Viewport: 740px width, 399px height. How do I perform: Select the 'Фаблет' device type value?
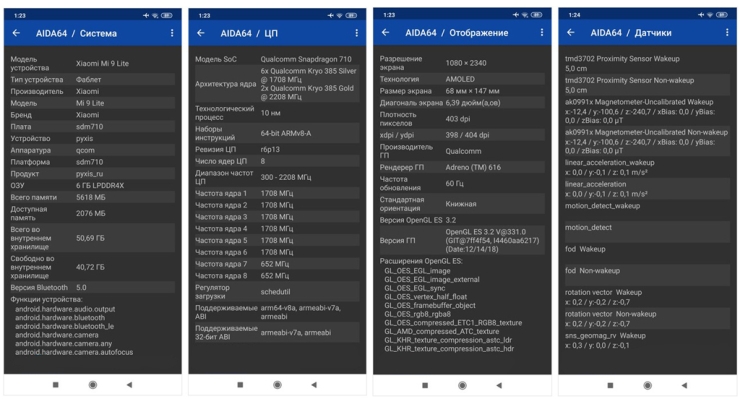[x=89, y=79]
